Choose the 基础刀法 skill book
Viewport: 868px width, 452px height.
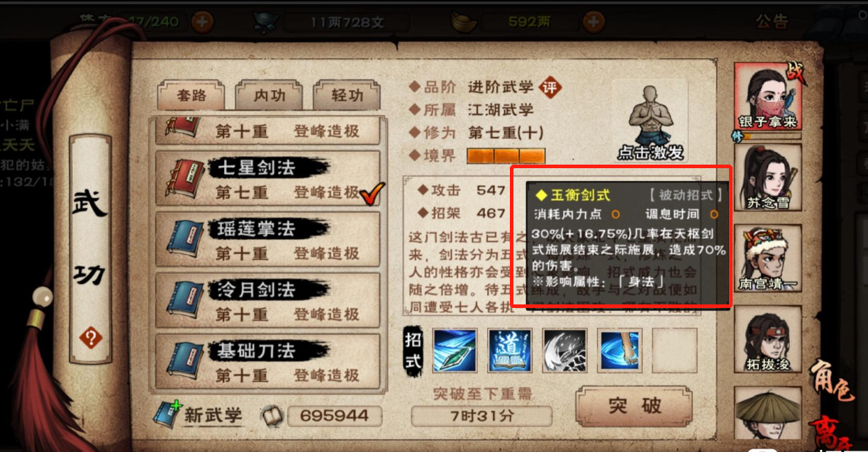pyautogui.click(x=269, y=362)
